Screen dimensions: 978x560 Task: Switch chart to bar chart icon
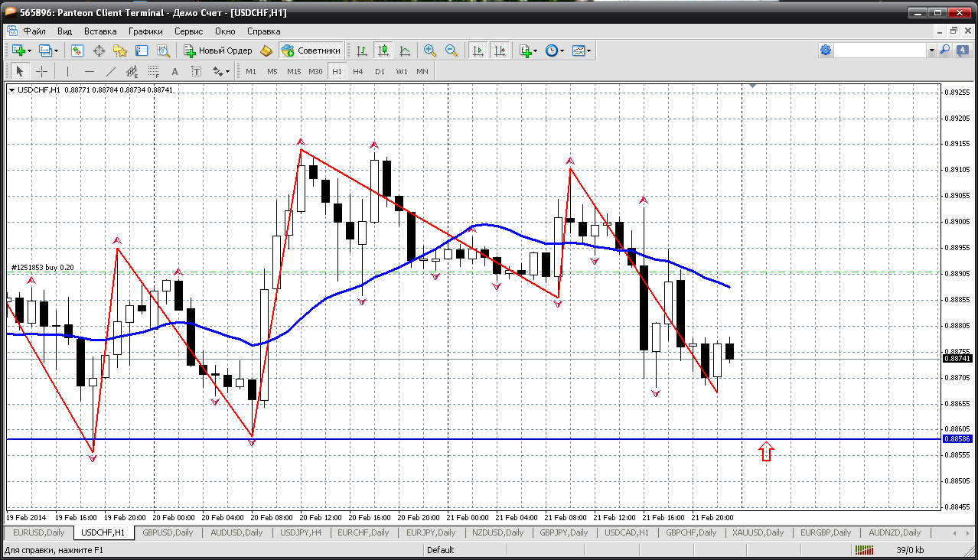coord(362,50)
